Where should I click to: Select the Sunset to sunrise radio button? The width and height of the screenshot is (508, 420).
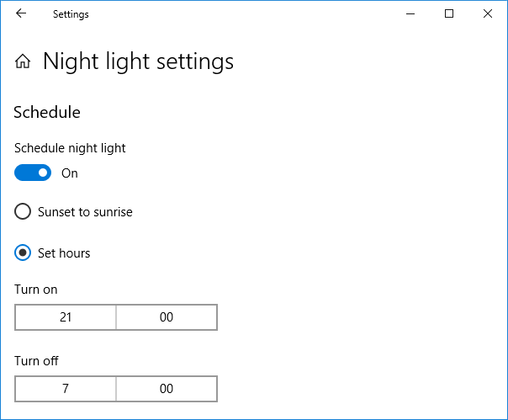click(x=23, y=211)
